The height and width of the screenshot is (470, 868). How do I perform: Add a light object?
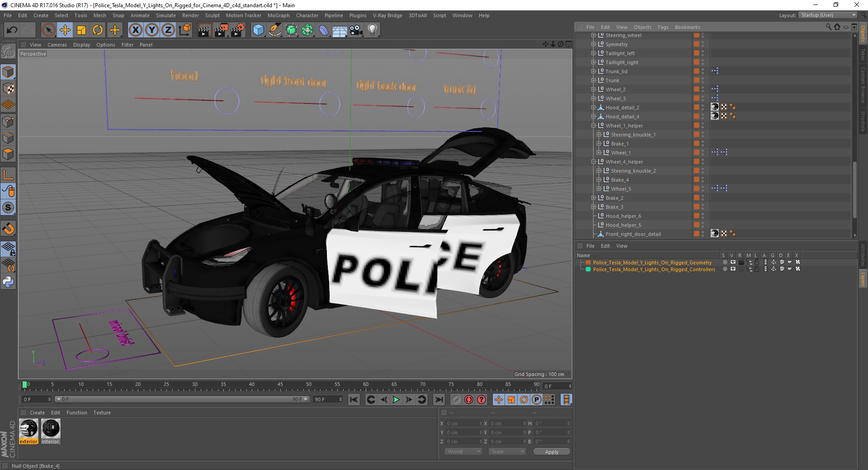pos(373,30)
